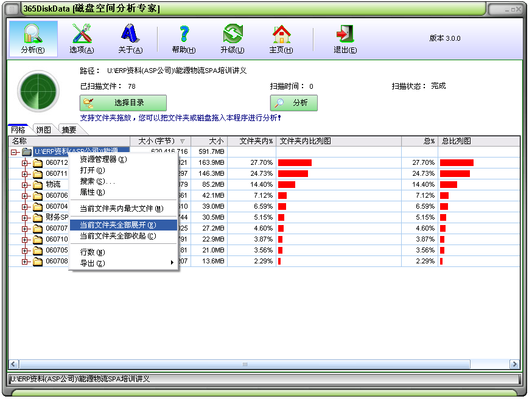532x399 pixels.
Task: Choose 行数(N) in the context menu
Action: click(x=124, y=252)
